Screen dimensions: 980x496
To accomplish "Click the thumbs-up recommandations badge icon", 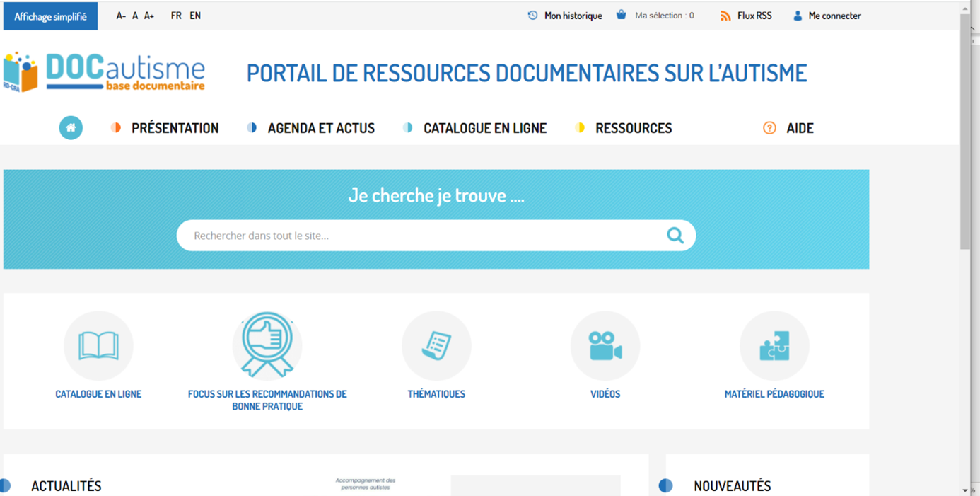I will tap(267, 345).
